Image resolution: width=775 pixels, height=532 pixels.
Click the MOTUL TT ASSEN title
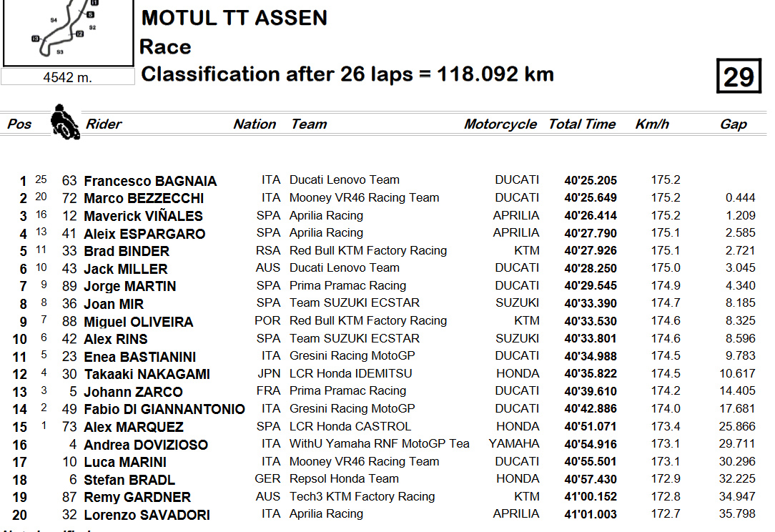235,18
